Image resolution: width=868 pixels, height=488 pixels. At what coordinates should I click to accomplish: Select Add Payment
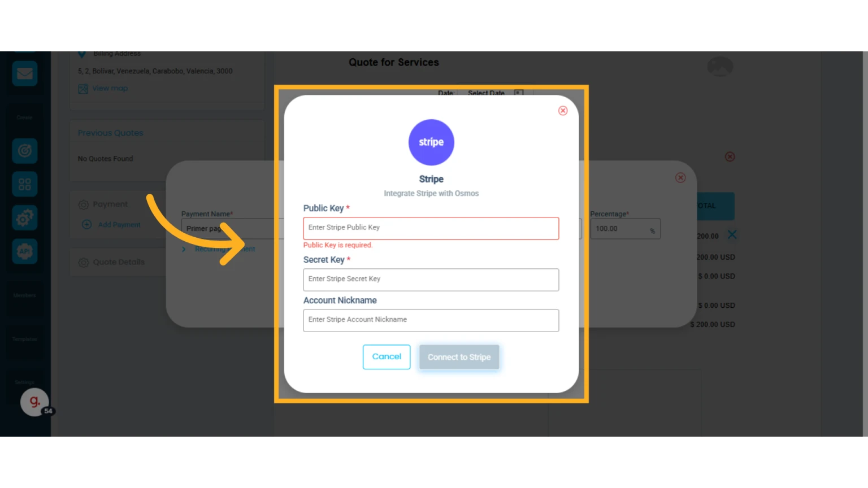click(119, 225)
